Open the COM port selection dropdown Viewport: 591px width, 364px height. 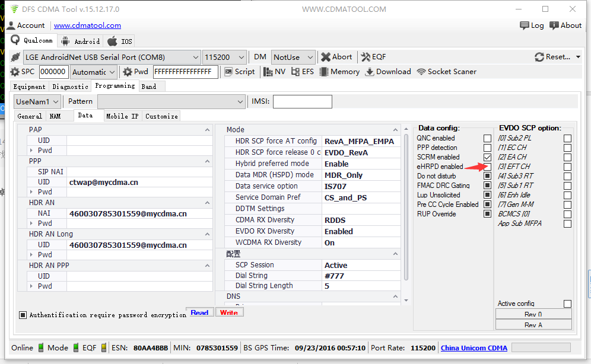112,58
